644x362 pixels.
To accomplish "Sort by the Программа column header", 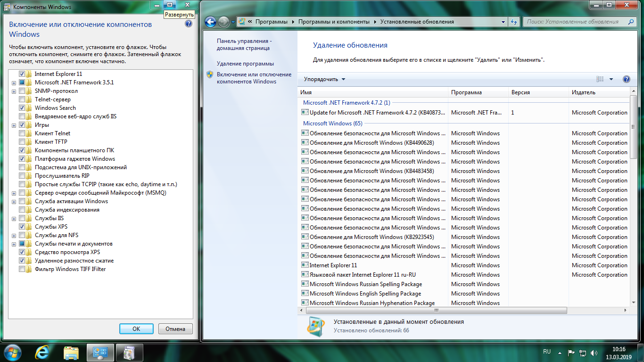I will 478,92.
